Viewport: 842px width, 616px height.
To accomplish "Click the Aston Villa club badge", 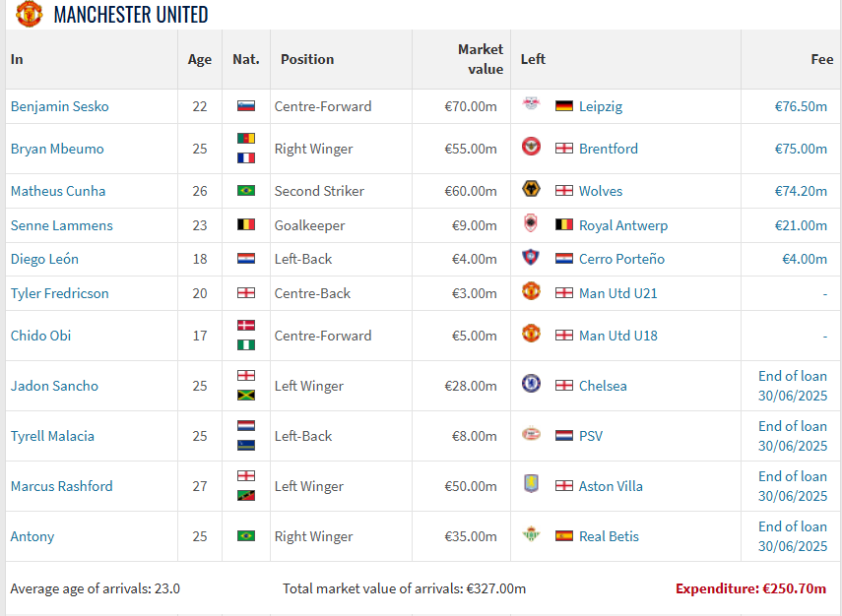I will (x=531, y=485).
